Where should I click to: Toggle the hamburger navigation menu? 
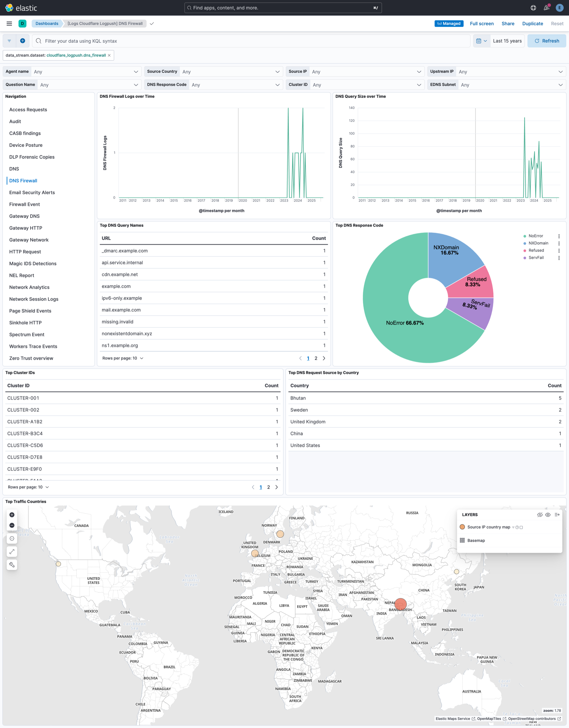[9, 24]
